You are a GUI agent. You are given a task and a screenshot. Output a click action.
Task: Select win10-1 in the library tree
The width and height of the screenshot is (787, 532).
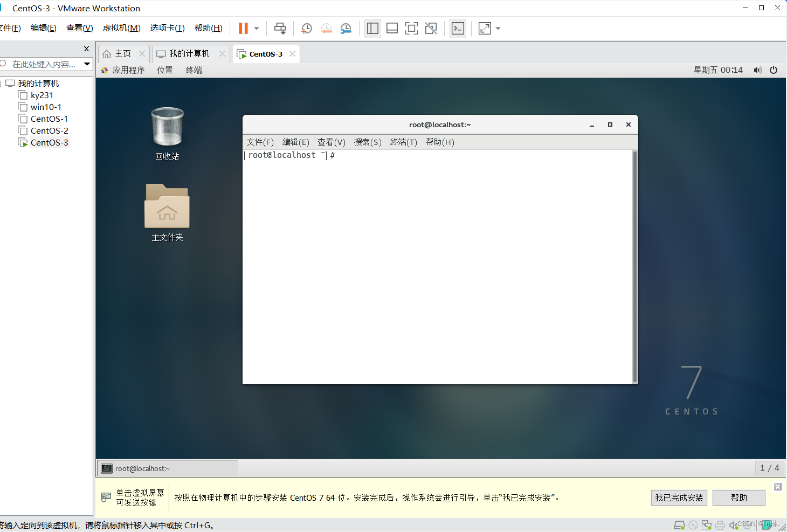tap(46, 107)
